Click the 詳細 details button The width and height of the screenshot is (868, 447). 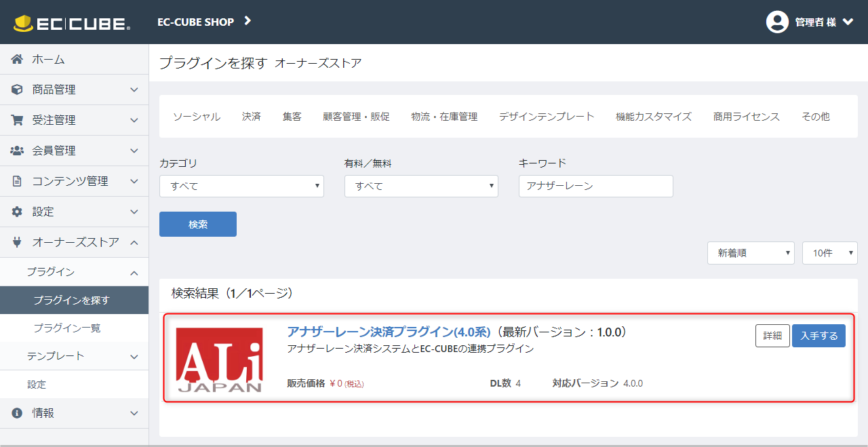[x=772, y=336]
